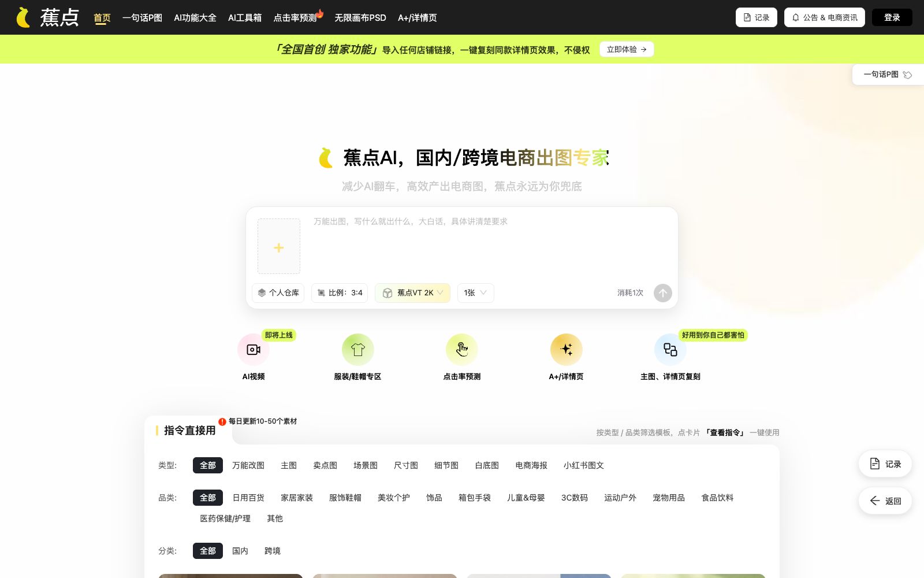
Task: Open the A+/详情页 sparkle icon
Action: (x=566, y=350)
